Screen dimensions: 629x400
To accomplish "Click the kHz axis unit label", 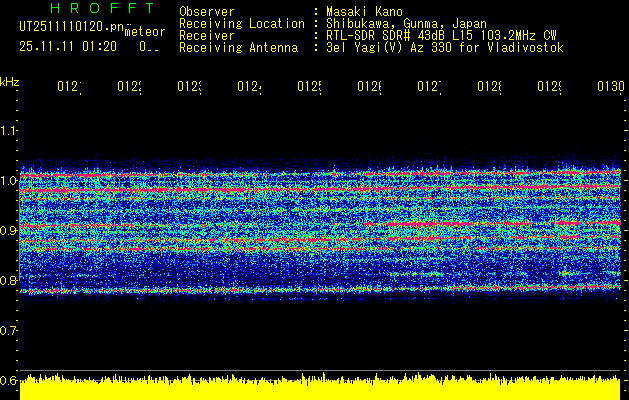I will [x=10, y=81].
